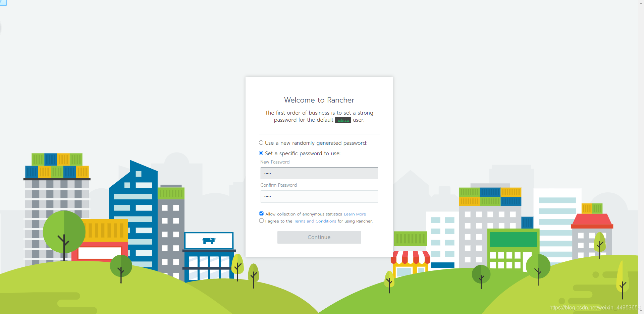This screenshot has height=314, width=644.
Task: Click the page vertical scrollbar
Action: click(641, 157)
